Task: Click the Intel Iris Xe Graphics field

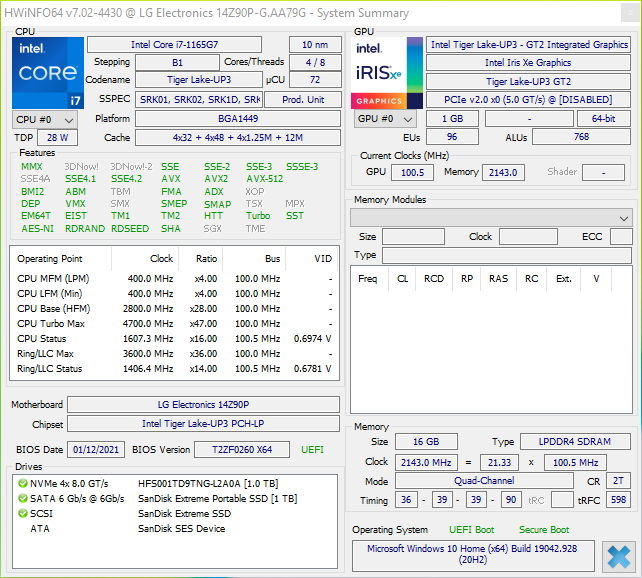Action: pos(529,63)
